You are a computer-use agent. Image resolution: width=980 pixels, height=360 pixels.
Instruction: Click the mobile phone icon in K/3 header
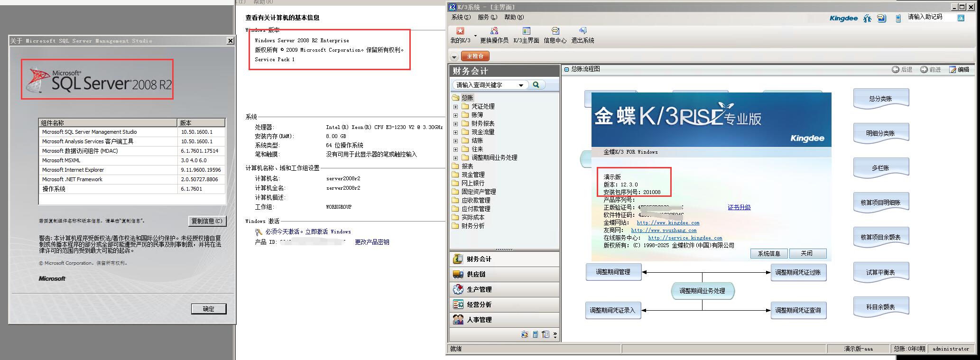pos(898,18)
